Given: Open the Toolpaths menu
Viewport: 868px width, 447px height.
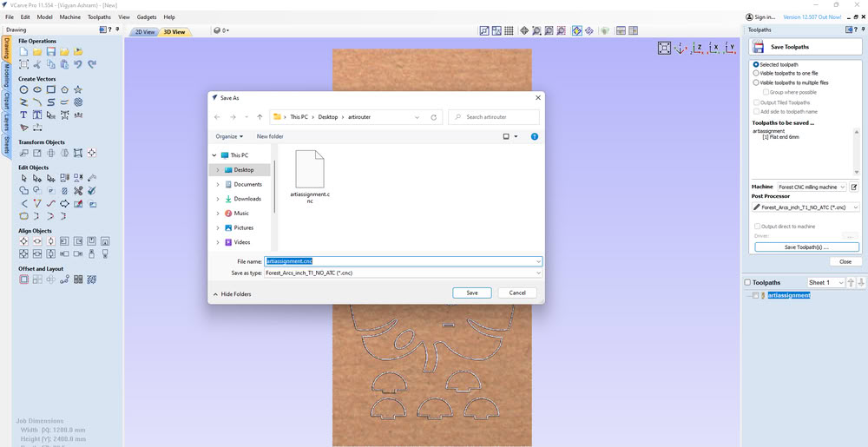Looking at the screenshot, I should (99, 17).
